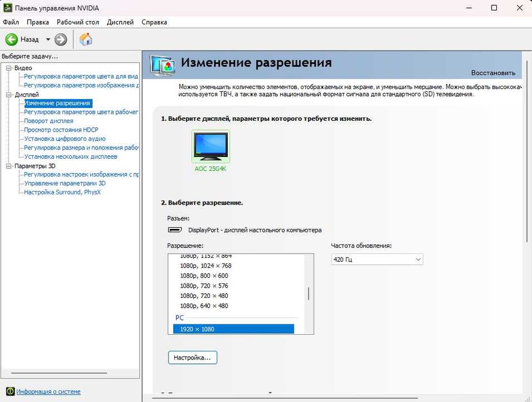Open the Дисплей menu
This screenshot has height=402, width=532.
coord(120,22)
